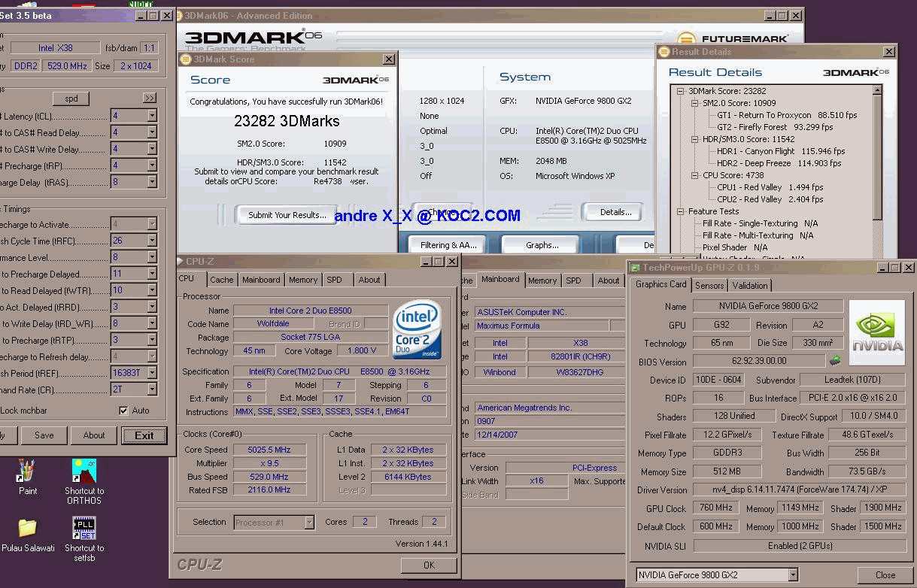Screen dimensions: 917x588
Task: Click the Futuremark logo in 3DMark06
Action: [x=734, y=39]
